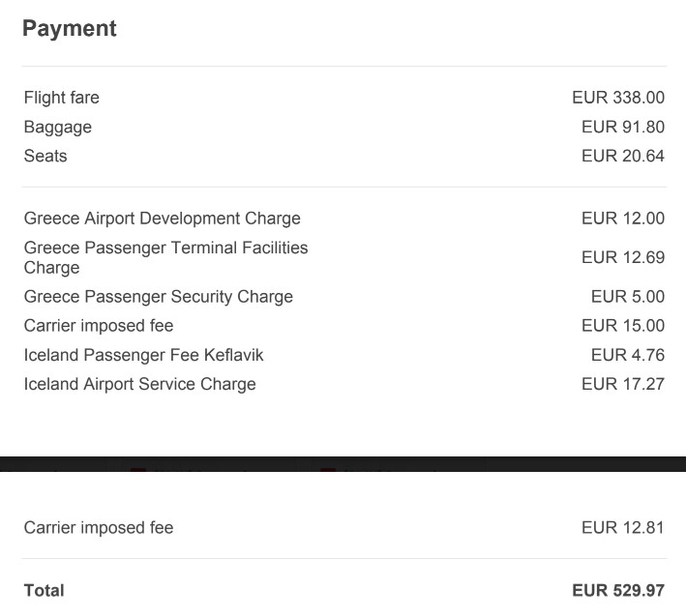Select Greece Passenger Terminal Facilities Charge

point(165,257)
